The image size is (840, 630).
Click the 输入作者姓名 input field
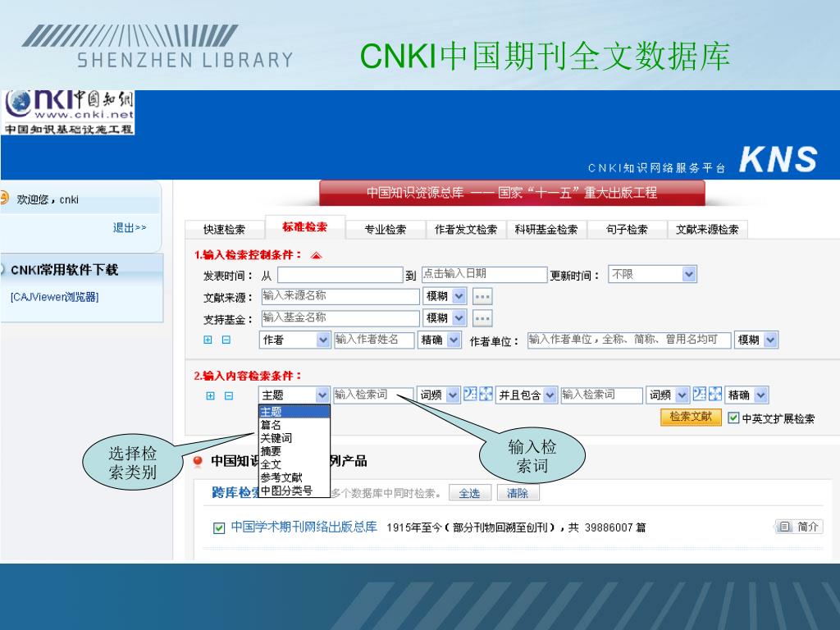(374, 340)
